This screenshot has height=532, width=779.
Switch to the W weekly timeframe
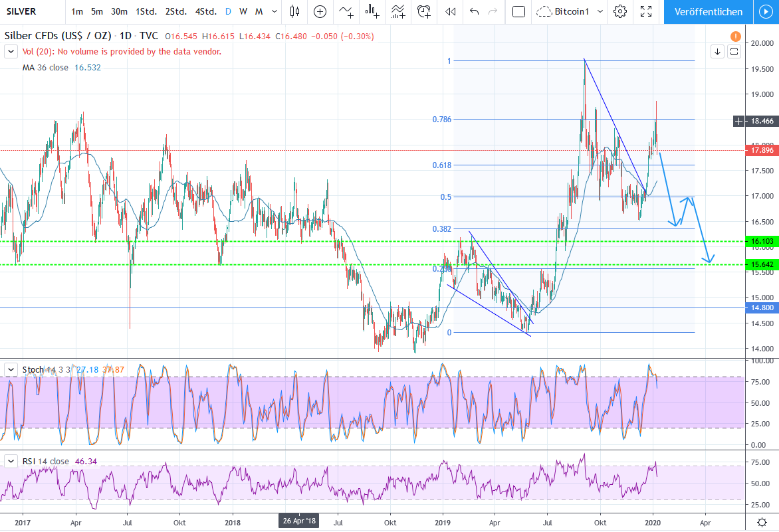point(243,11)
